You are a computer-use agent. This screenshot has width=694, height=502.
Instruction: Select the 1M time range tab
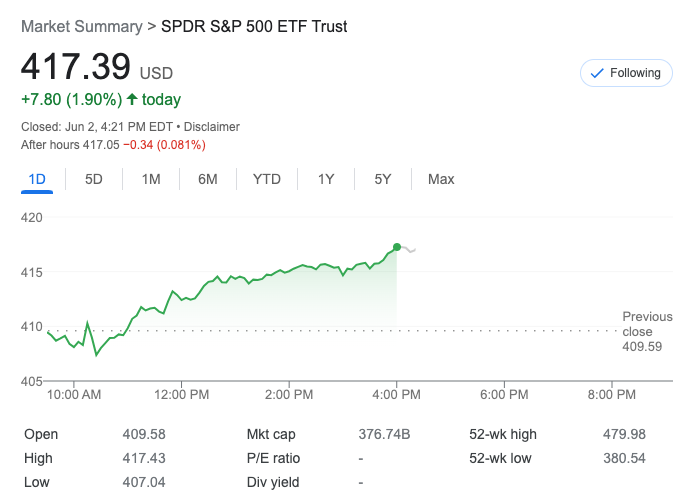(x=151, y=179)
